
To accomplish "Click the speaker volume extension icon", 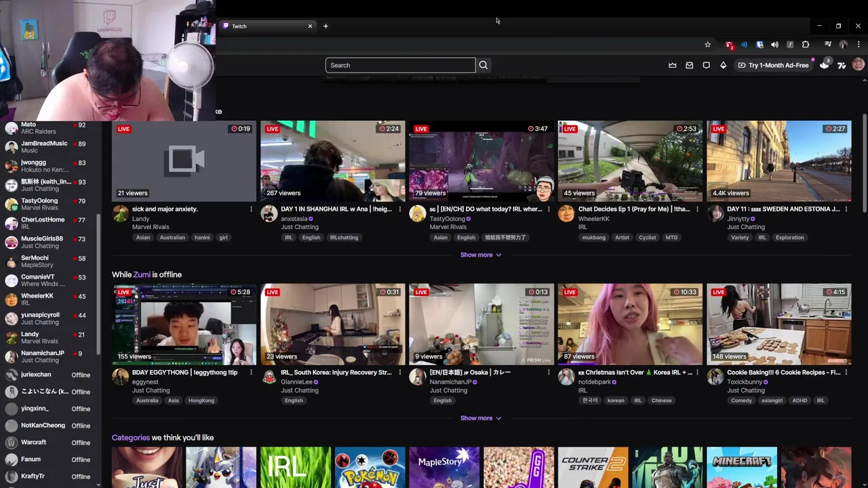I will click(774, 45).
